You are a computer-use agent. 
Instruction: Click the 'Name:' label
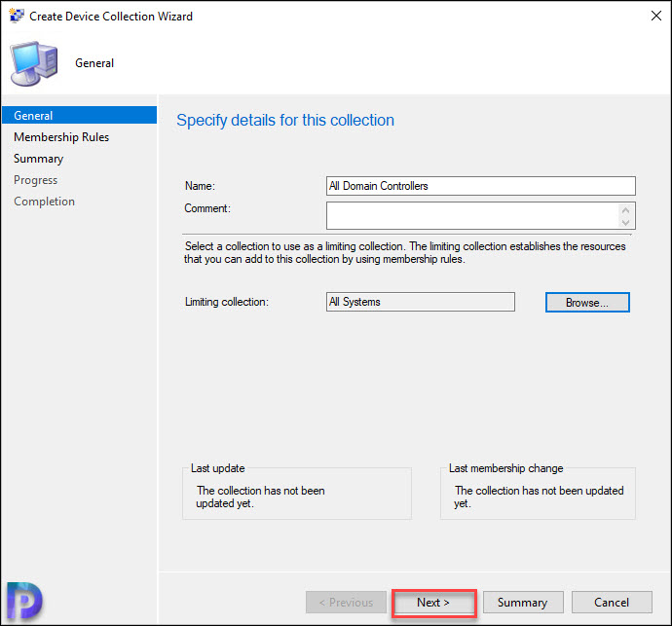pos(201,186)
